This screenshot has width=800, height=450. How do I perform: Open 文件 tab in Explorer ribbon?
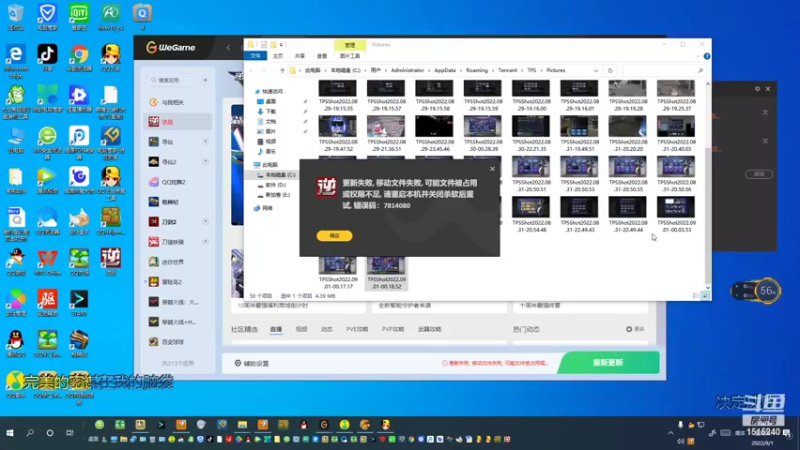click(256, 56)
